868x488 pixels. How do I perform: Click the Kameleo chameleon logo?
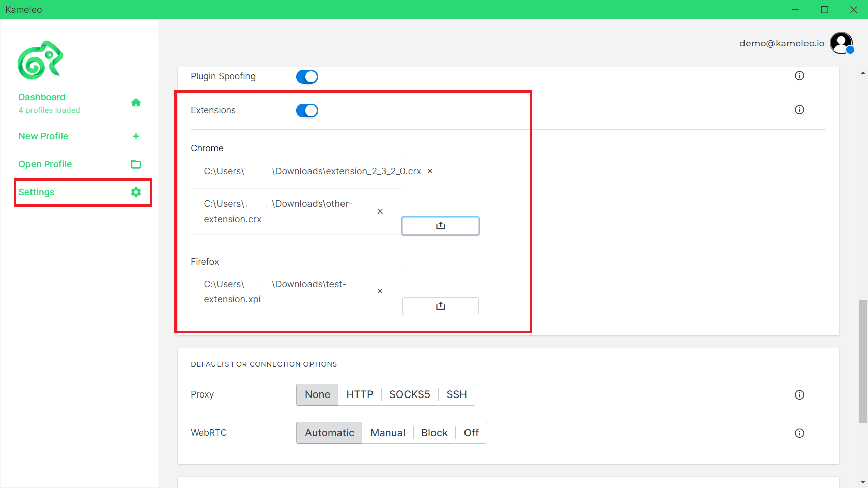[x=41, y=60]
